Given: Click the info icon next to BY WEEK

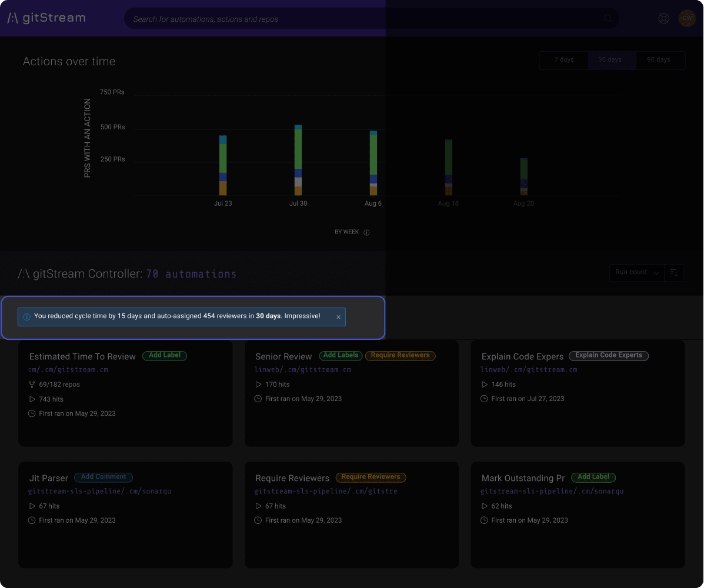Looking at the screenshot, I should point(366,232).
